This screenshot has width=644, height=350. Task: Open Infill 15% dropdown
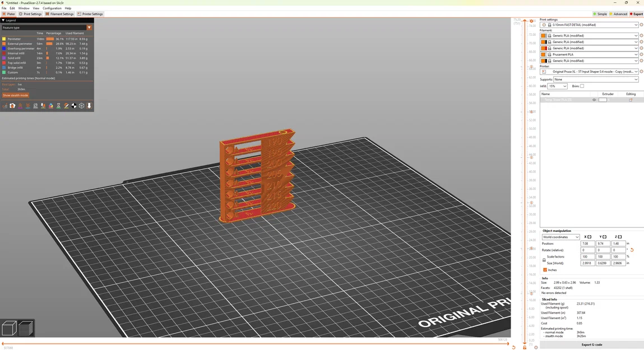click(557, 86)
